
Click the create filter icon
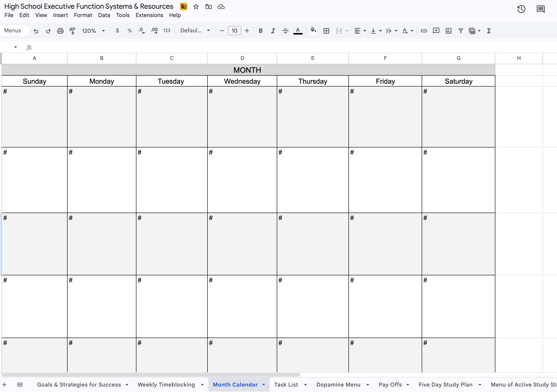460,31
